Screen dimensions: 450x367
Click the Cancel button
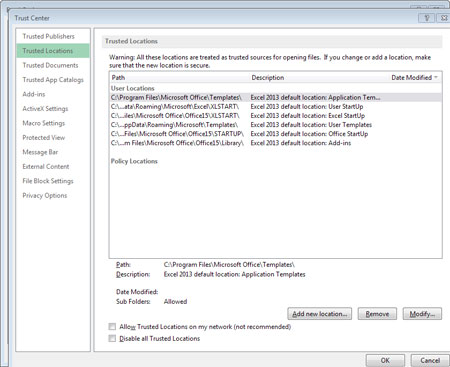pyautogui.click(x=430, y=360)
